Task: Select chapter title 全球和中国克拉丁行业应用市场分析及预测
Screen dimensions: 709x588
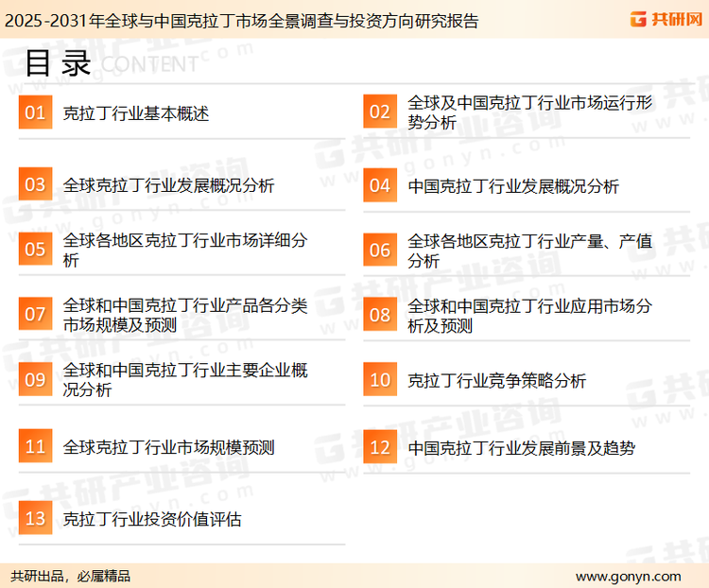Action: pos(530,316)
